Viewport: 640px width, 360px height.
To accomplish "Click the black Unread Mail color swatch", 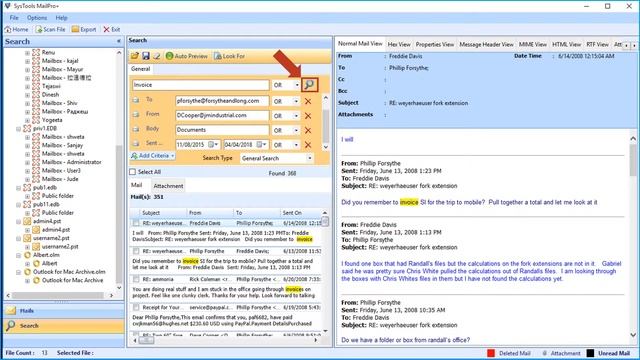I will [x=590, y=353].
